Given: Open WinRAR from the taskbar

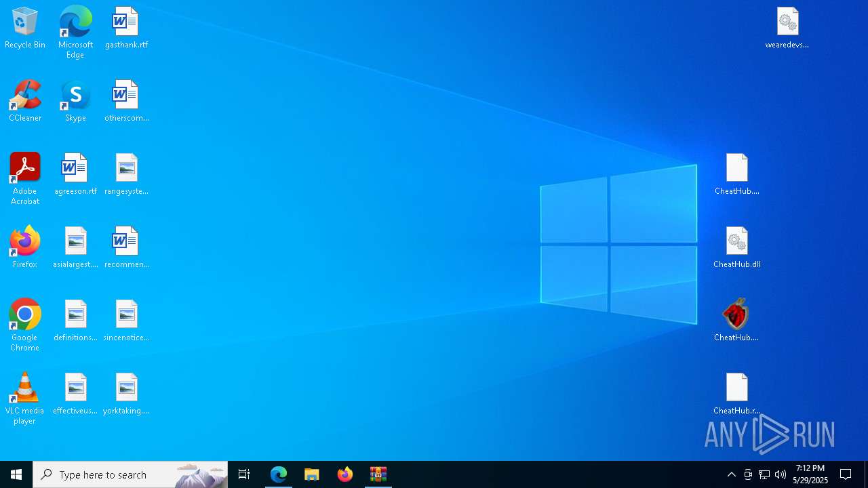Looking at the screenshot, I should [x=378, y=474].
